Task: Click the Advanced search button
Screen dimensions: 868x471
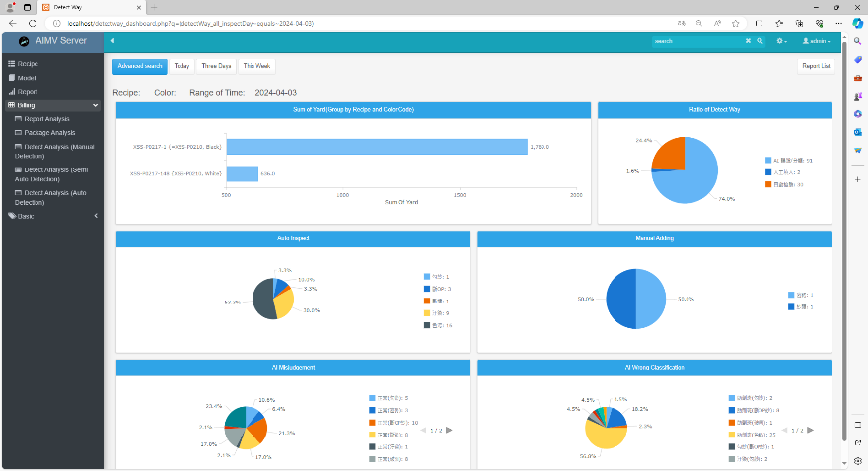Action: pos(140,66)
